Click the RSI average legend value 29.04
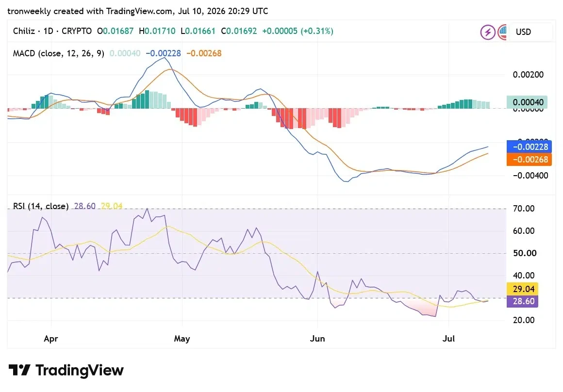The width and height of the screenshot is (563, 392). (112, 206)
